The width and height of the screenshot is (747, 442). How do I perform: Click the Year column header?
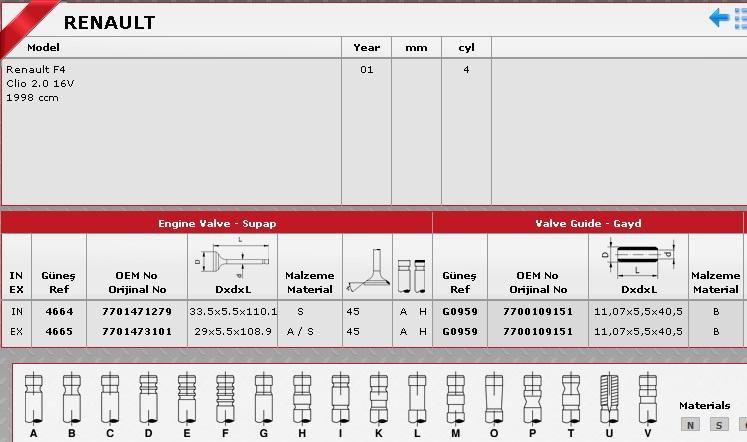(x=366, y=48)
